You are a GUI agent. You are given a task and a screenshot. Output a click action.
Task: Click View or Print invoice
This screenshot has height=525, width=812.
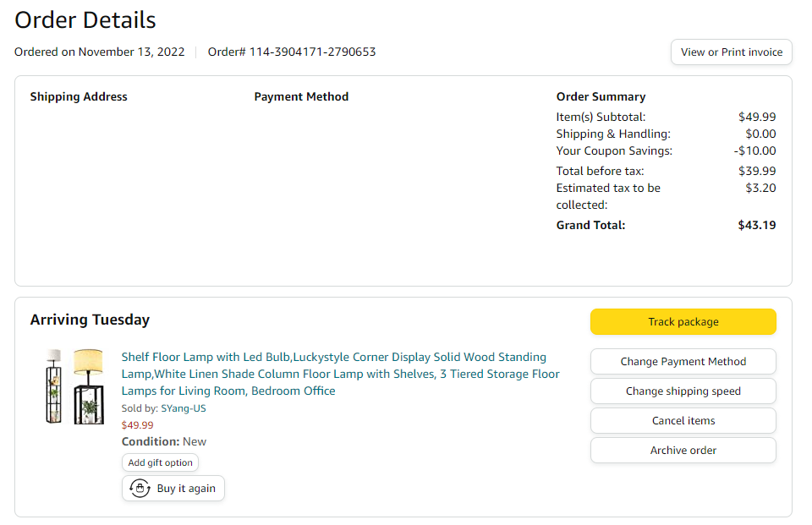point(732,52)
